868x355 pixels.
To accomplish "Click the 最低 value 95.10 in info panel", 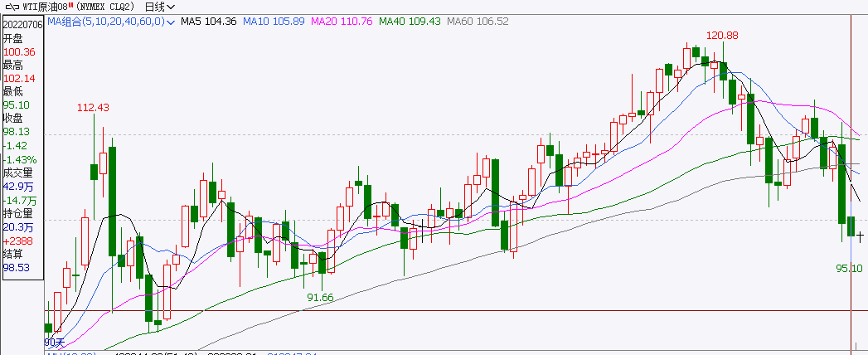I will click(x=17, y=105).
